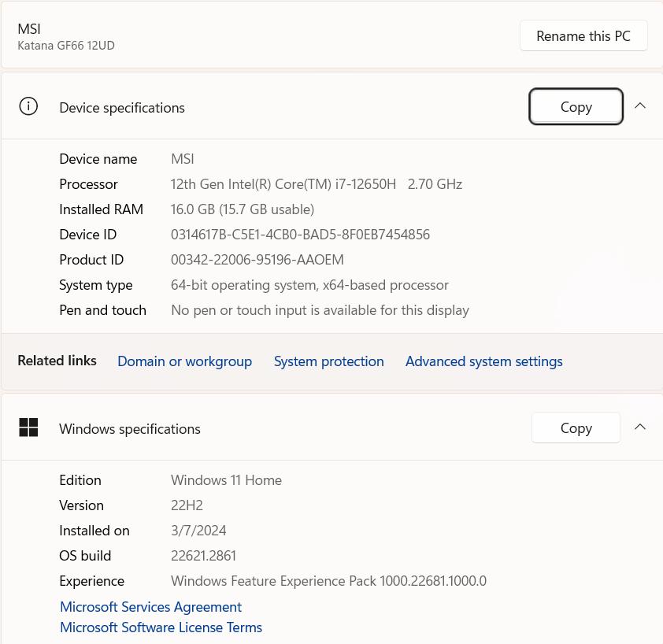663x644 pixels.
Task: Click the Installed RAM label
Action: coord(102,209)
